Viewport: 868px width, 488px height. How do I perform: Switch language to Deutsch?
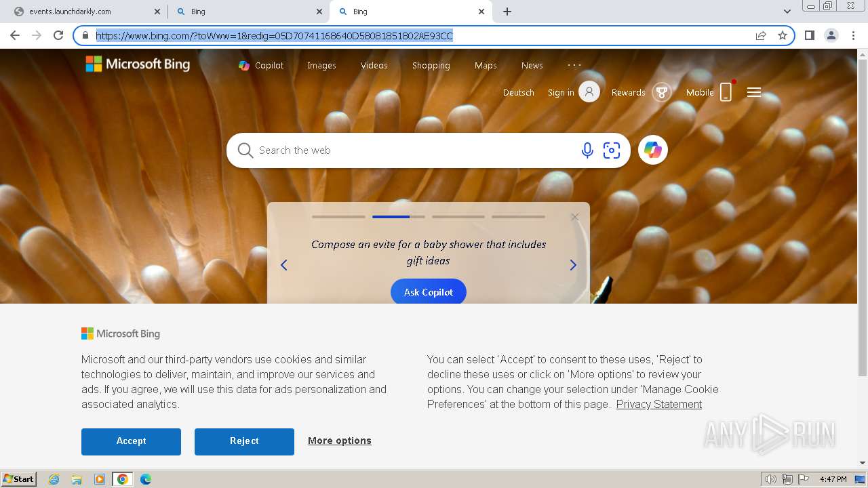(519, 92)
